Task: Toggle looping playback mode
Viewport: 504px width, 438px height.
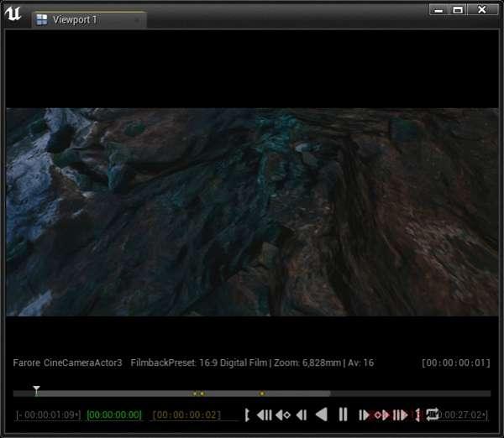Action: [433, 415]
